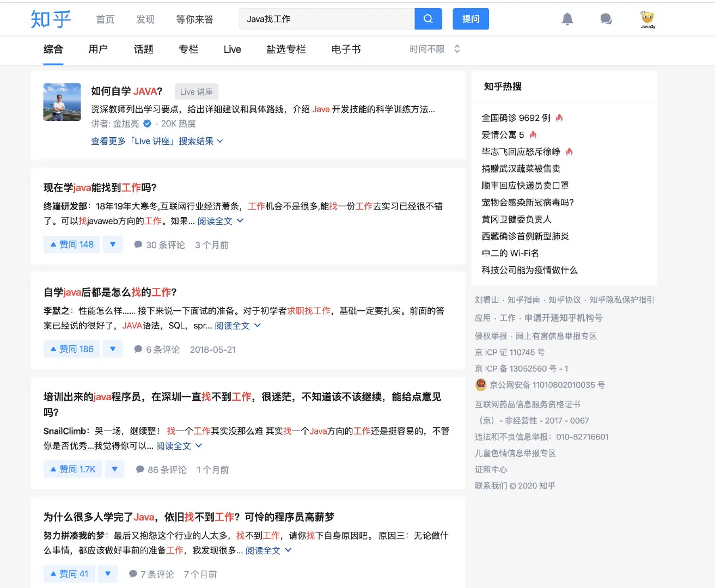Click flame icon next to 爱情公寓 5
The width and height of the screenshot is (715, 588).
point(533,134)
